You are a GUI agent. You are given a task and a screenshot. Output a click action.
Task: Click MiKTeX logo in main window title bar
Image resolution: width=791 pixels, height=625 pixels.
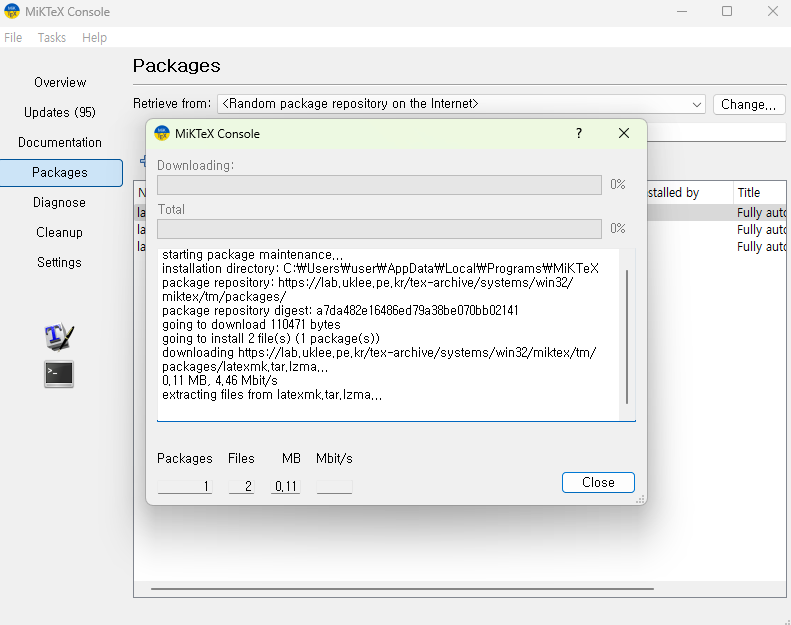(12, 11)
